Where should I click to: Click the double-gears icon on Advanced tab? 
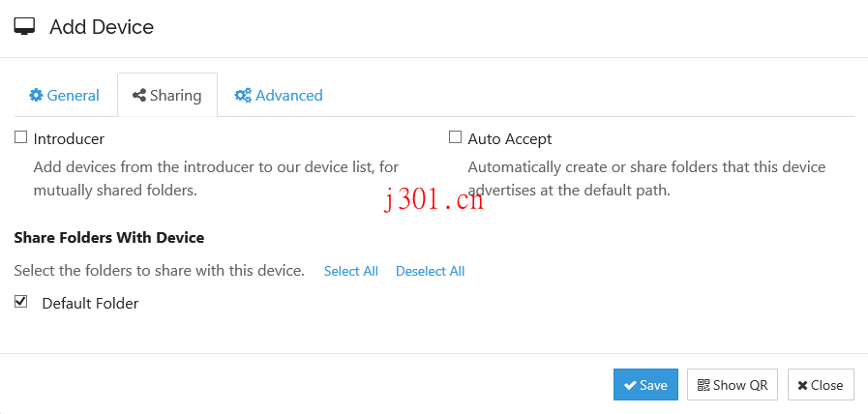(243, 96)
